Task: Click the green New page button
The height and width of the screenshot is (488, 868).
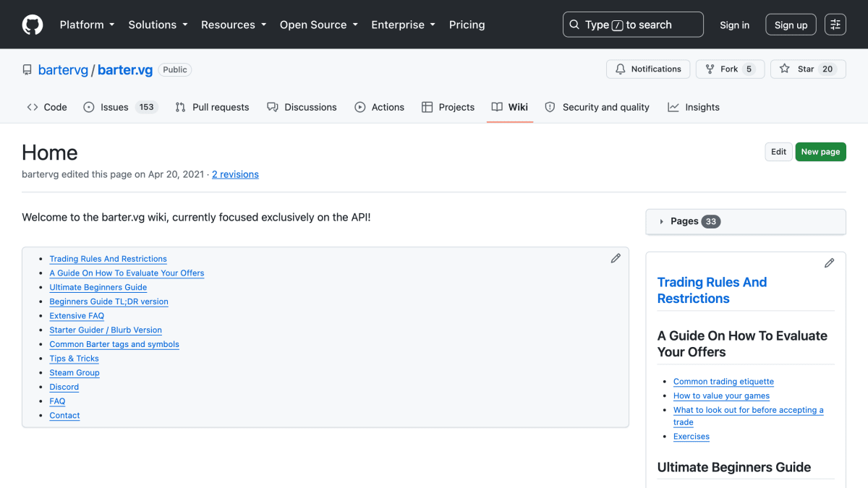Action: tap(820, 152)
